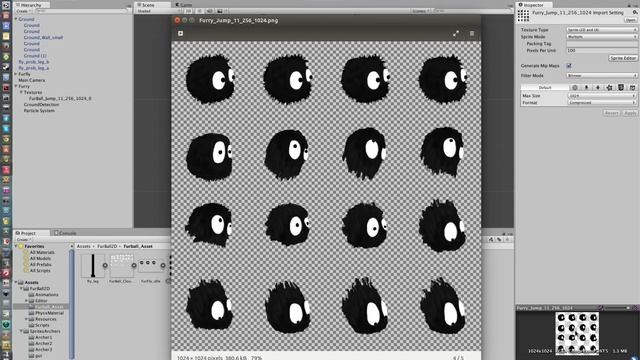
Task: Toggle the Generate Mip Maps checkbox
Action: point(569,66)
